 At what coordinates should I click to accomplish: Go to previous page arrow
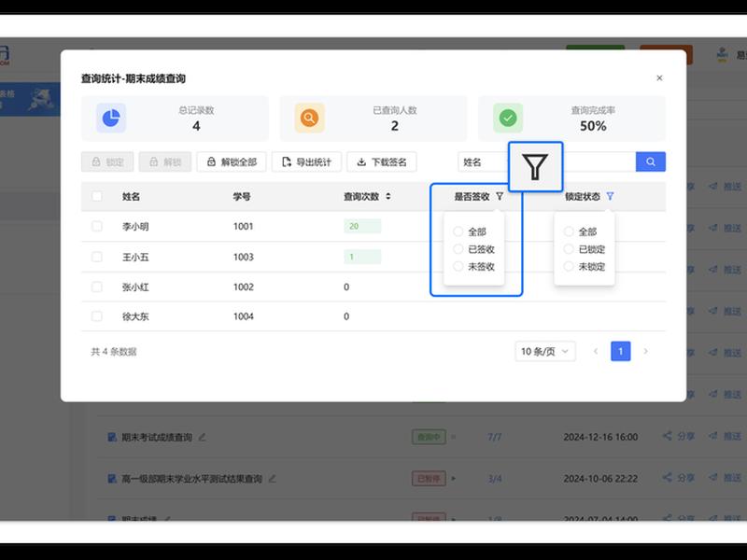point(596,352)
